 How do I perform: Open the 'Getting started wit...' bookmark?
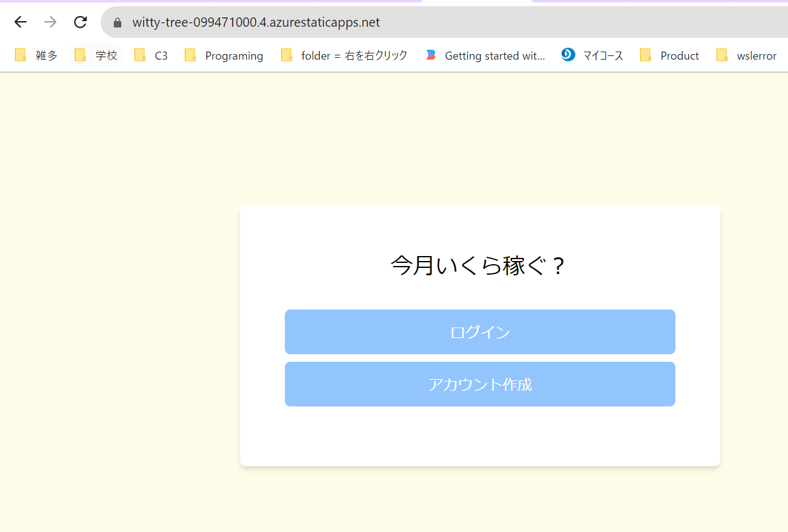pos(485,55)
